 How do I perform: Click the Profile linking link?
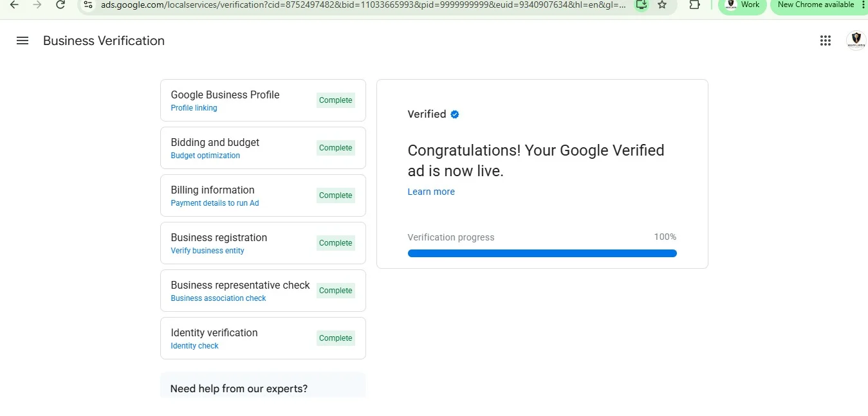coord(194,108)
